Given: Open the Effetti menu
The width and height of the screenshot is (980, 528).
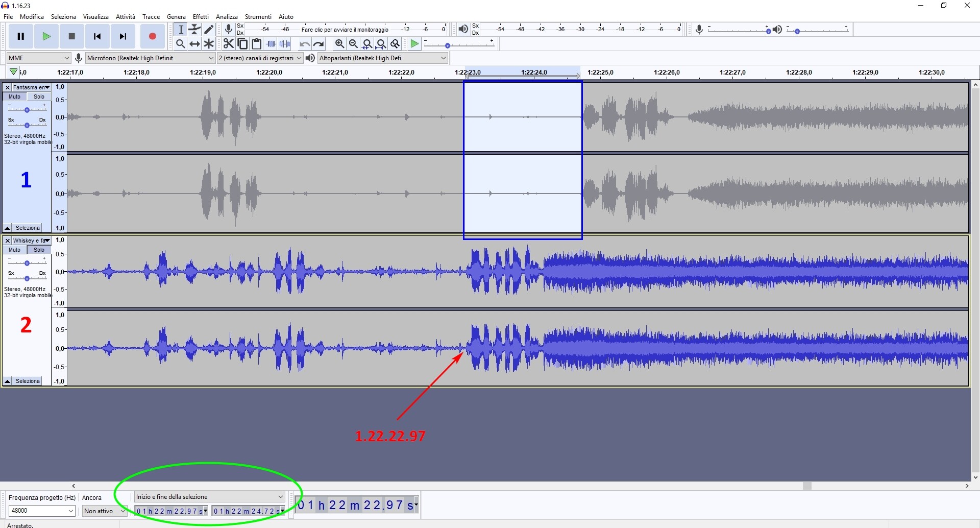Looking at the screenshot, I should (x=201, y=17).
